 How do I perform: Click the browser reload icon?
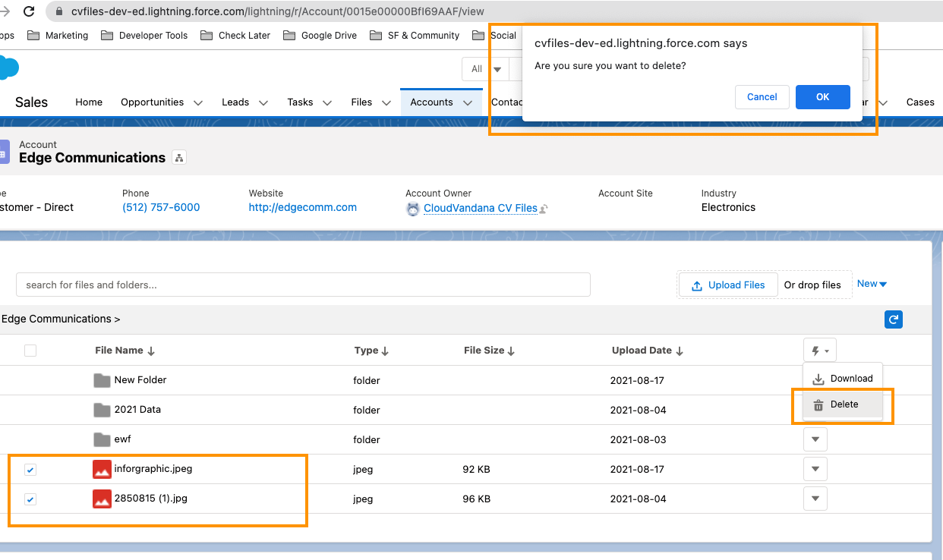click(29, 11)
